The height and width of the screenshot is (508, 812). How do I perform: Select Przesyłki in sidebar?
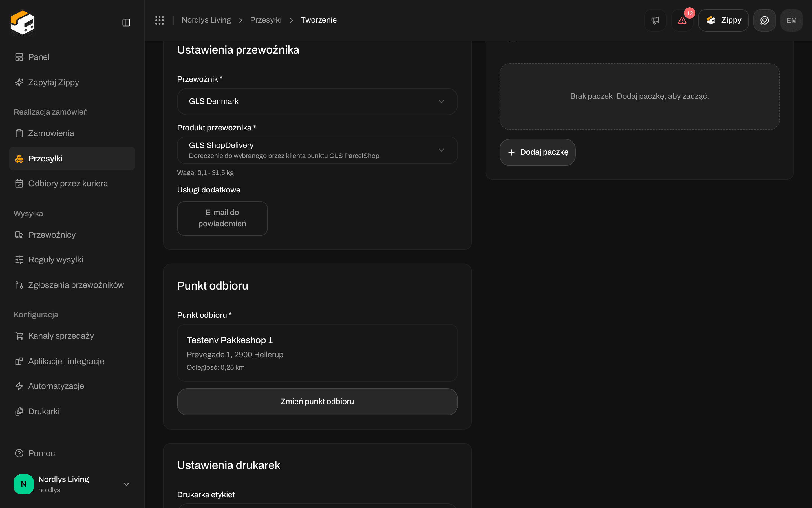[72, 159]
